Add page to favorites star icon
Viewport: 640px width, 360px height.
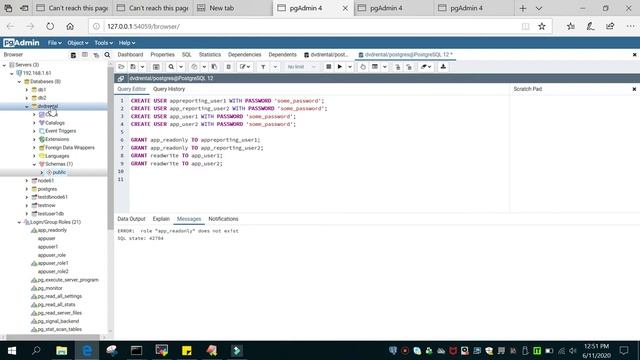[x=542, y=27]
